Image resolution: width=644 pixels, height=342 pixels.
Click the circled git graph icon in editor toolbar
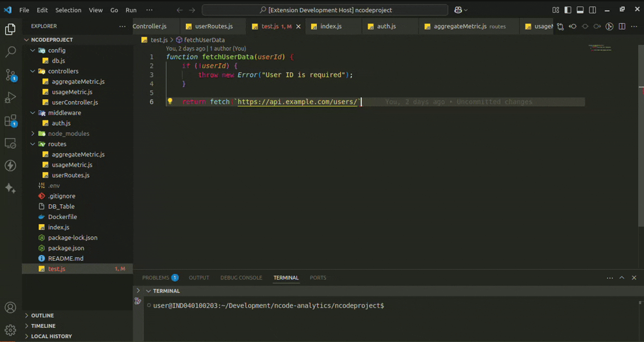609,26
